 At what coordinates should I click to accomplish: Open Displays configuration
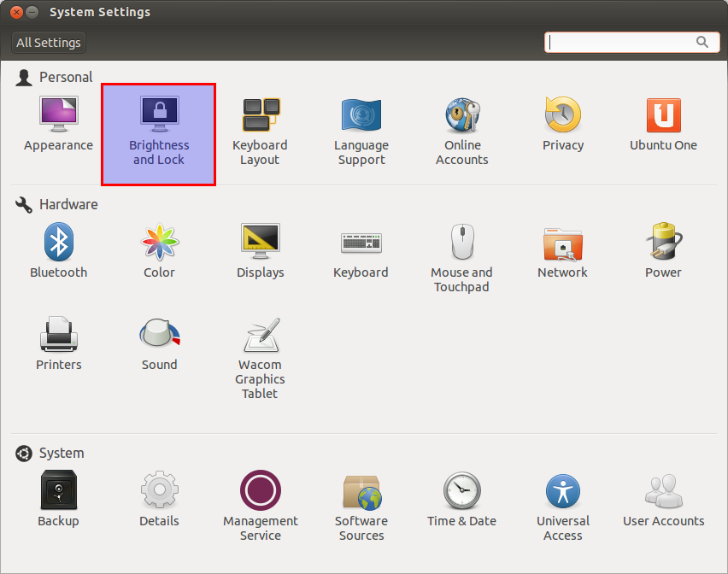260,248
